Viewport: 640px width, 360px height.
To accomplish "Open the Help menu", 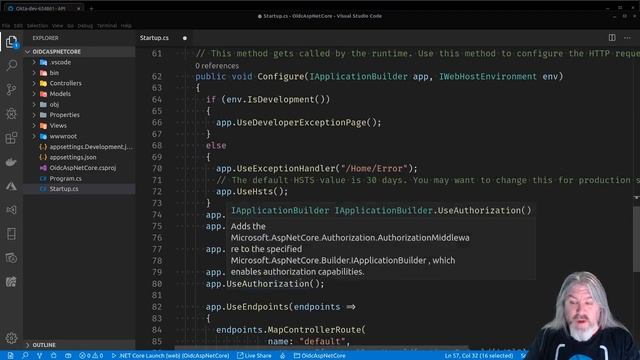I will click(126, 26).
